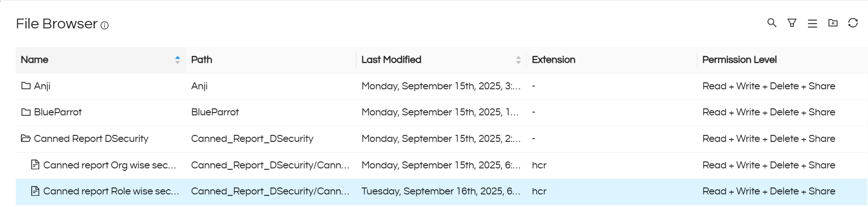Click the filter funnel icon

(x=792, y=23)
